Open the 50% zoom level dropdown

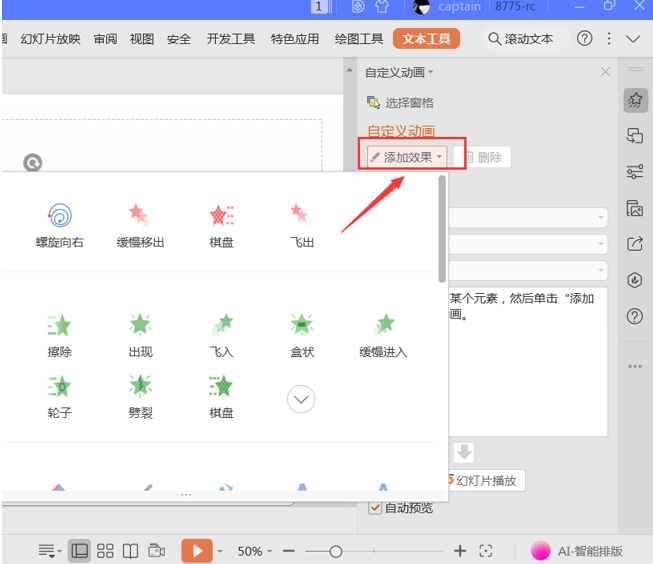tap(254, 551)
